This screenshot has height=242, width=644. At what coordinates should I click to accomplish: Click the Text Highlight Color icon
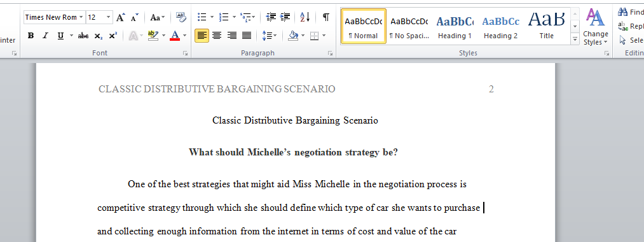click(153, 36)
